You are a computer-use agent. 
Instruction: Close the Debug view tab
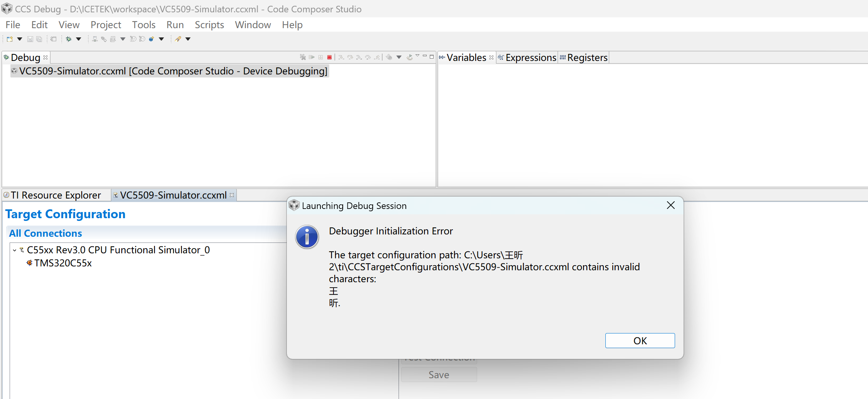click(x=45, y=57)
